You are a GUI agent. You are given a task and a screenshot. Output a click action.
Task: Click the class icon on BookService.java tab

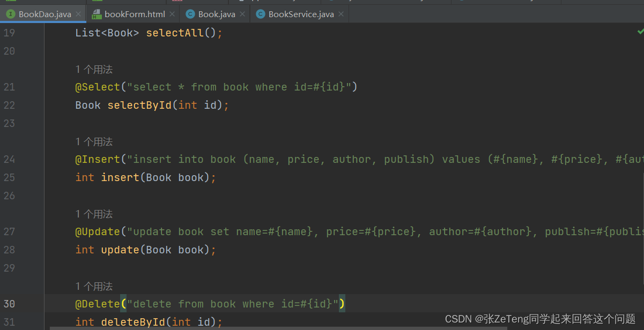260,14
